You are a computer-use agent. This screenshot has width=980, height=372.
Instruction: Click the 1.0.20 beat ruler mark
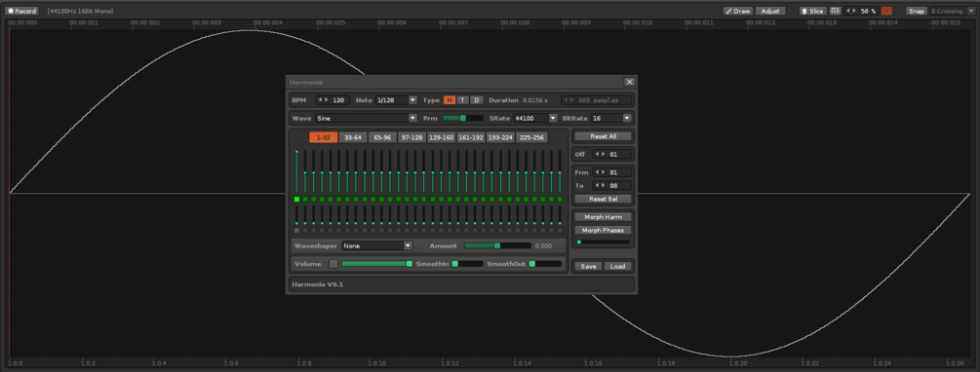pyautogui.click(x=737, y=362)
